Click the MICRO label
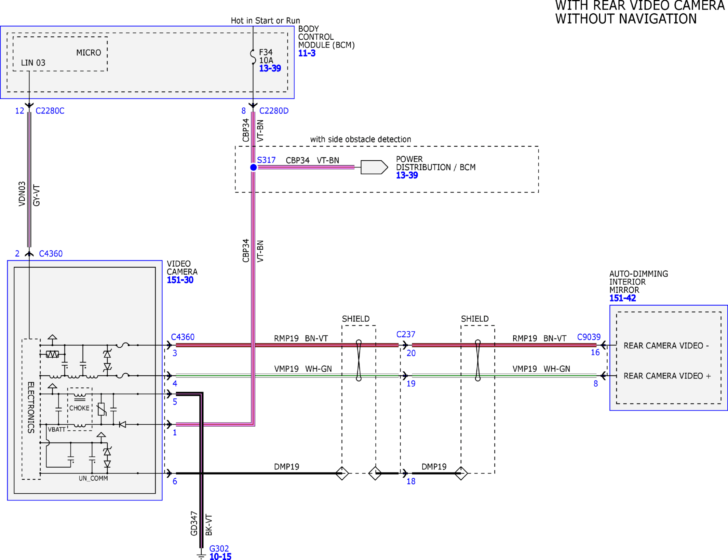 point(89,53)
